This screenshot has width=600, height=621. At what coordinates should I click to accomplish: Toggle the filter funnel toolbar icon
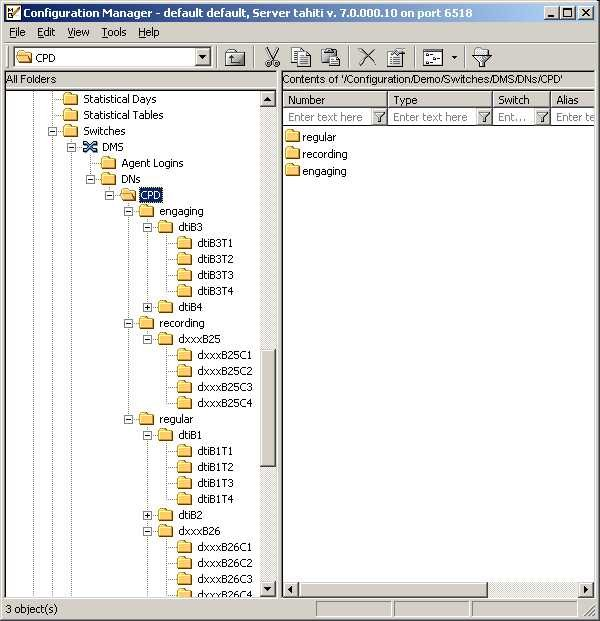tap(481, 58)
